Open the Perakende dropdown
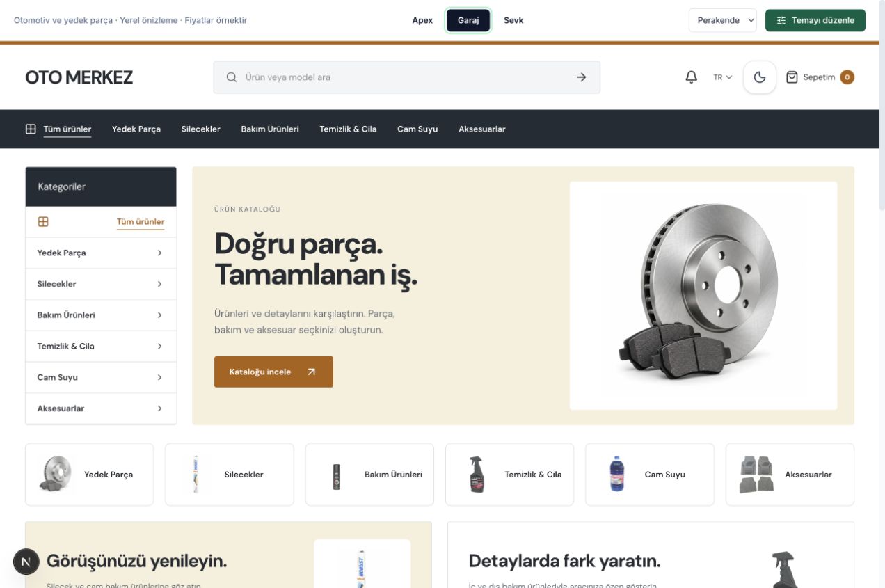The image size is (885, 588). point(723,20)
